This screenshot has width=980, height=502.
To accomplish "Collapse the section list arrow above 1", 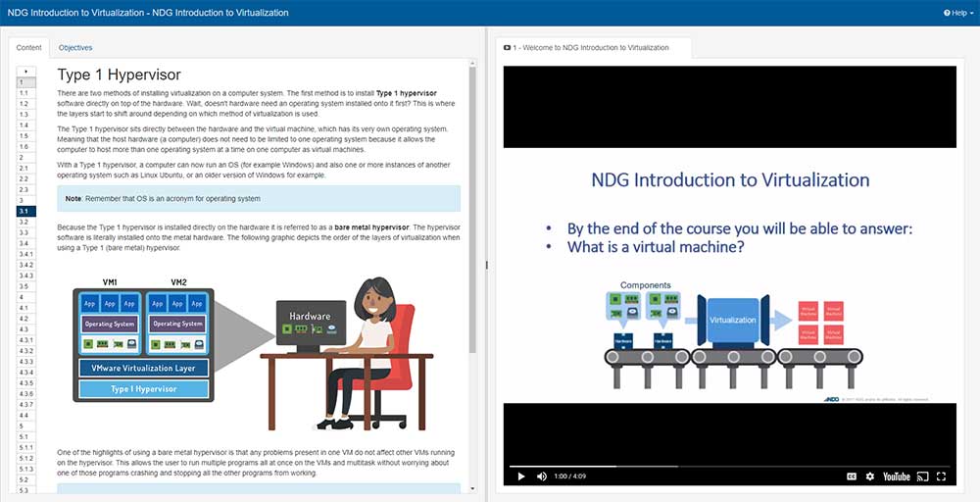I will (25, 72).
